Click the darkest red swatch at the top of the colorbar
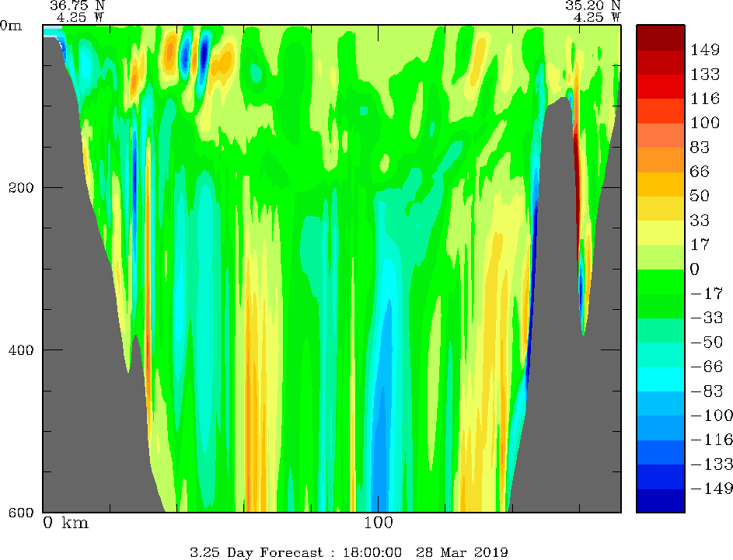 pyautogui.click(x=661, y=37)
